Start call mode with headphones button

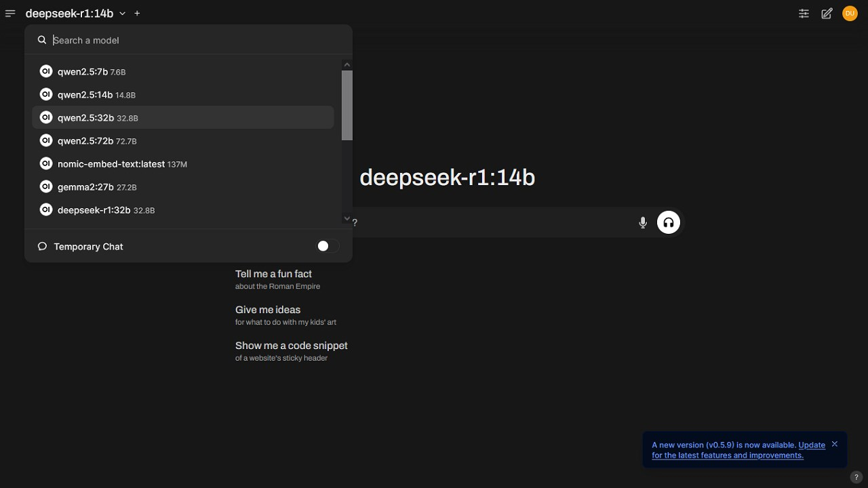tap(669, 222)
